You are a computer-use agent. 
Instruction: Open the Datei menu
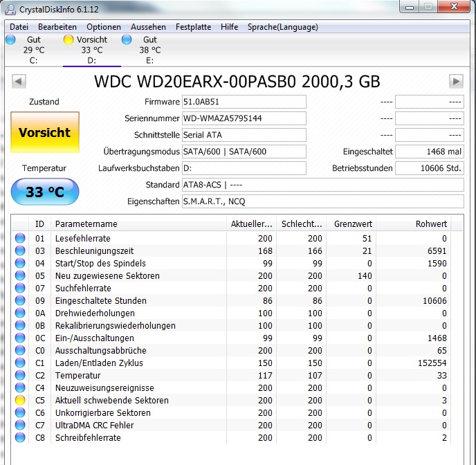click(x=19, y=27)
